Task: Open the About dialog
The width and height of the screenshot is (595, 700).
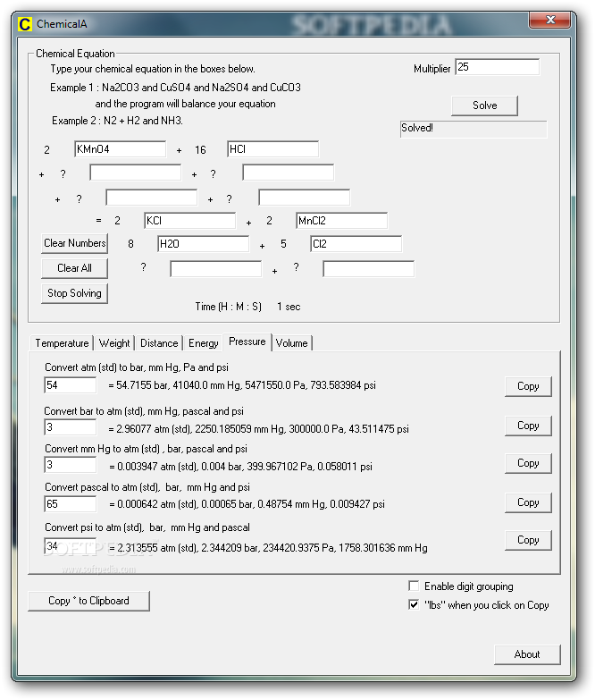Action: pos(527,654)
